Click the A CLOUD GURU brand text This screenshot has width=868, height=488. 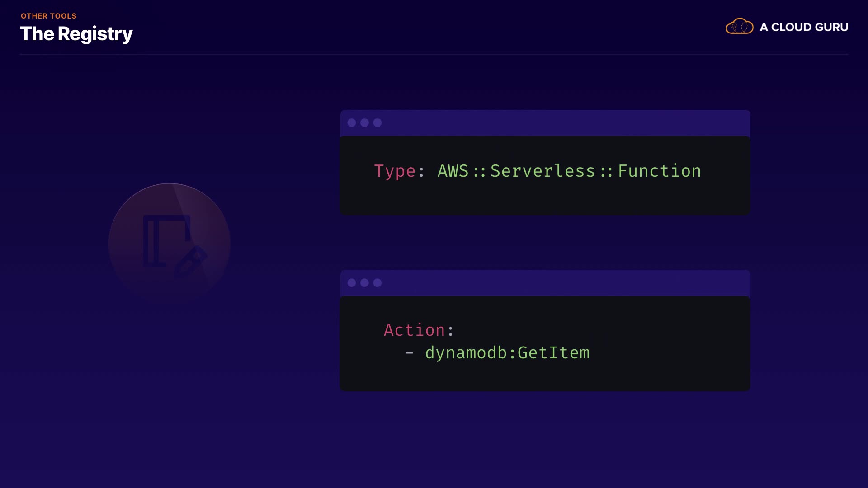click(804, 27)
